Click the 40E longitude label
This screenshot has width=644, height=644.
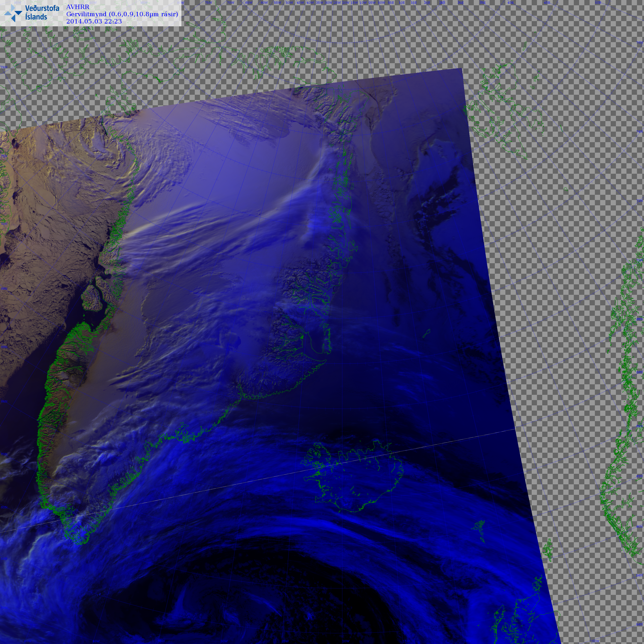[510, 3]
